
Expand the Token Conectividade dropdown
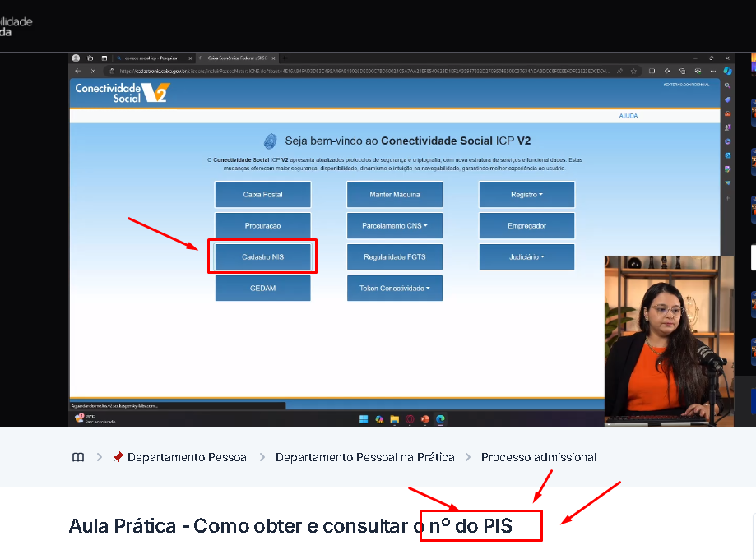(394, 289)
